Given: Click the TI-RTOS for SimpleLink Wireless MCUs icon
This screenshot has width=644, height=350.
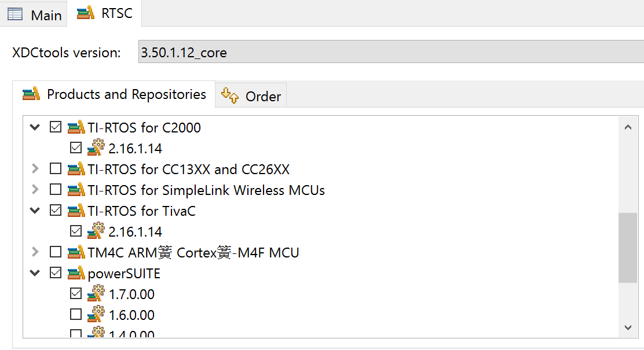Looking at the screenshot, I should coord(76,190).
